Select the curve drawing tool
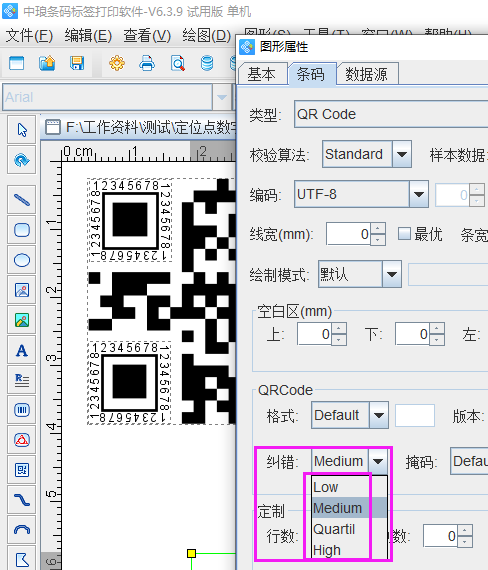 [22, 500]
